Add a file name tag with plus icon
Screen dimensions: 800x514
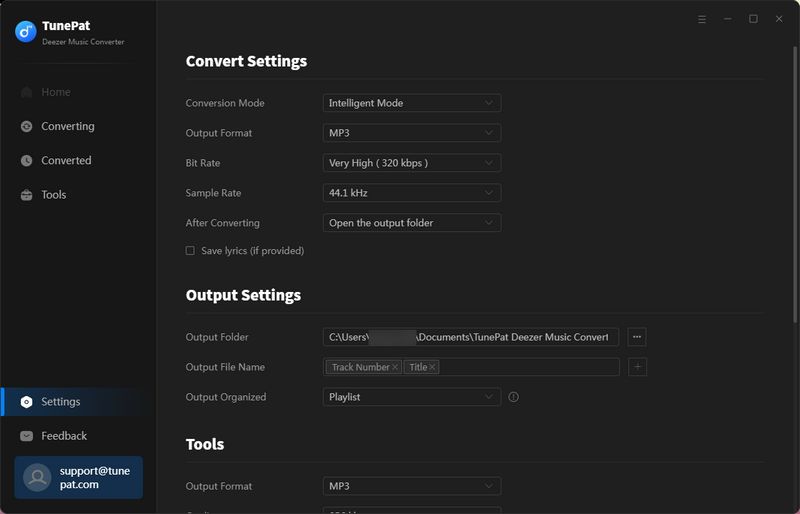(637, 367)
